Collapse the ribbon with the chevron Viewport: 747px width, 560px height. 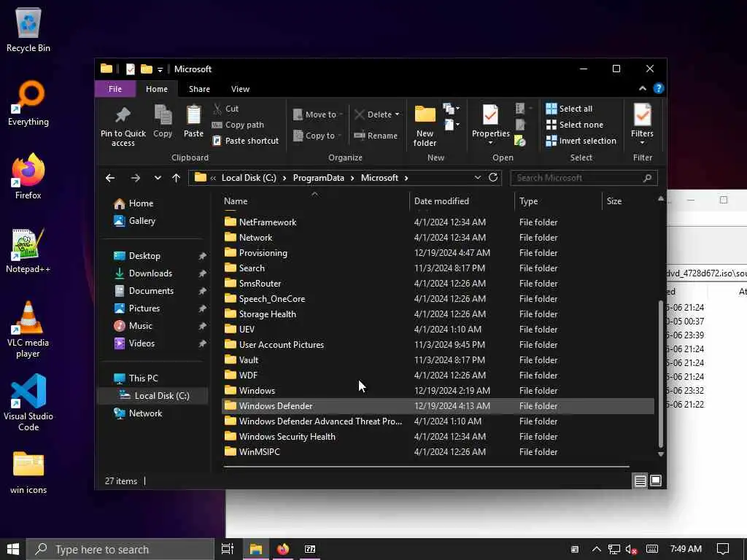tap(642, 88)
